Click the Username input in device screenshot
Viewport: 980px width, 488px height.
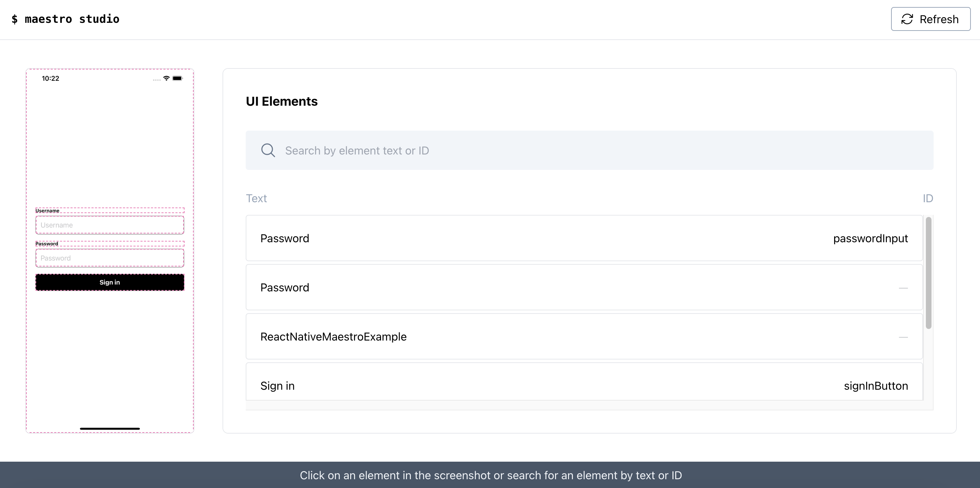click(x=110, y=225)
